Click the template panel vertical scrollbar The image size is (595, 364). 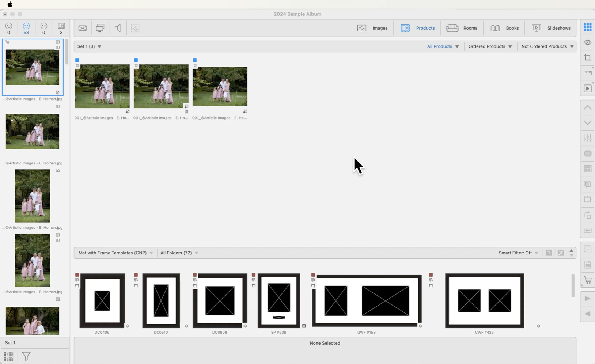[572, 286]
